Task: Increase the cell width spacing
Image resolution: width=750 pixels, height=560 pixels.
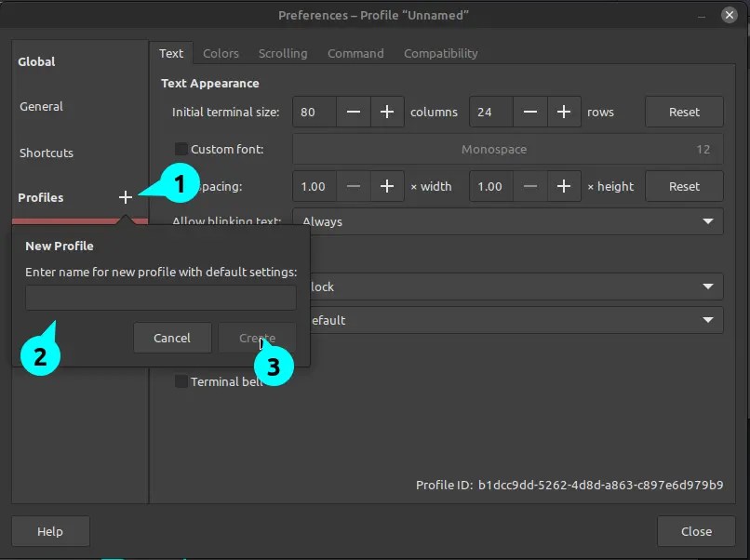Action: pos(387,186)
